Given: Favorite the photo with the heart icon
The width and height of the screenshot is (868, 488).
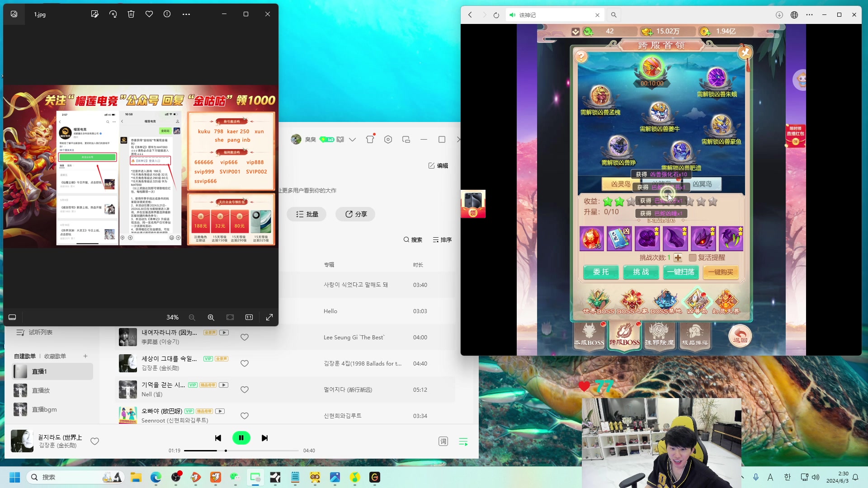Looking at the screenshot, I should coord(149,14).
